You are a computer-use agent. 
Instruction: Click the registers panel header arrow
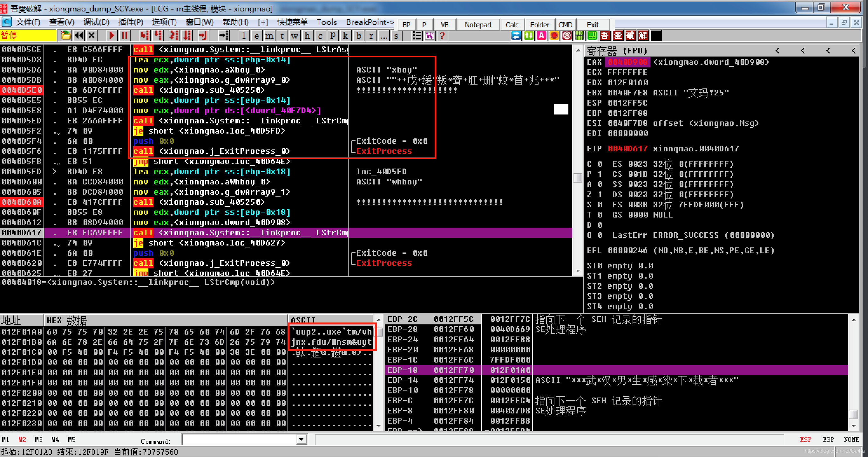(777, 51)
